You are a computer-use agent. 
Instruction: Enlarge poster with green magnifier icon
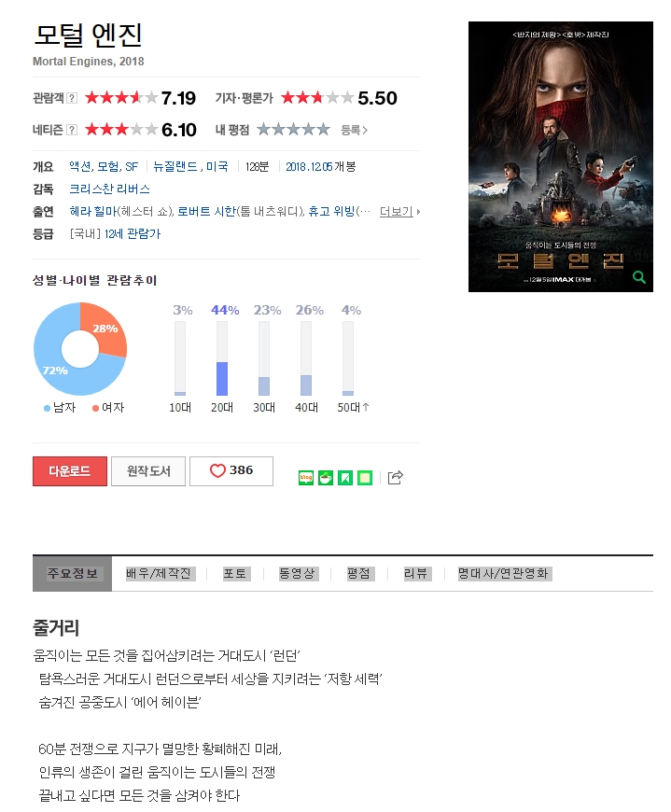coord(639,277)
